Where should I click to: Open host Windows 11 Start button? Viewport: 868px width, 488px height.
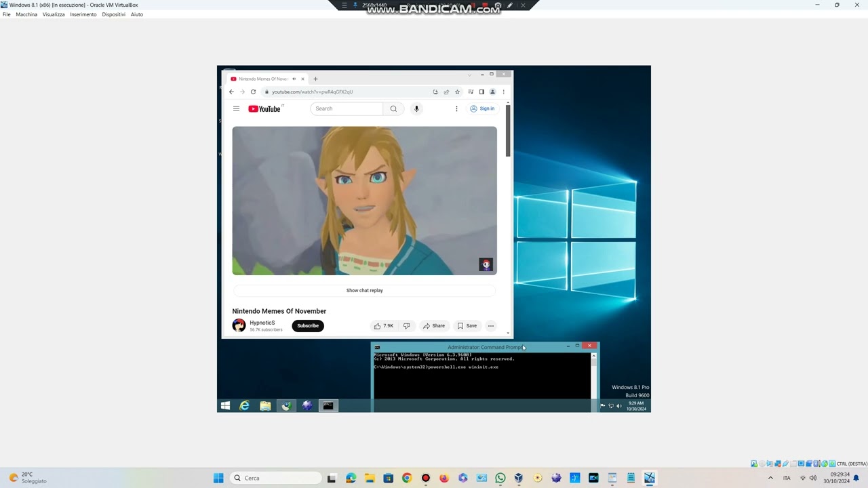[218, 478]
